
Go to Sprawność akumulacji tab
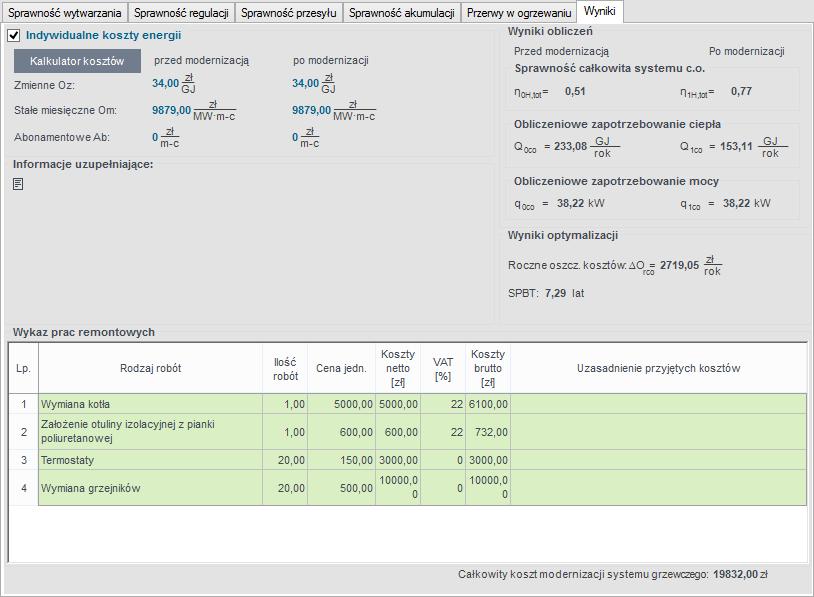coord(402,12)
